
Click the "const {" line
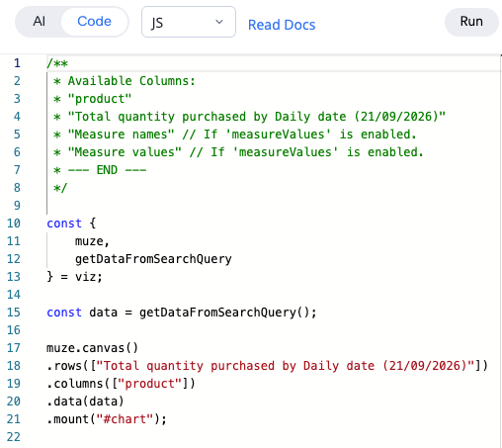coord(71,224)
